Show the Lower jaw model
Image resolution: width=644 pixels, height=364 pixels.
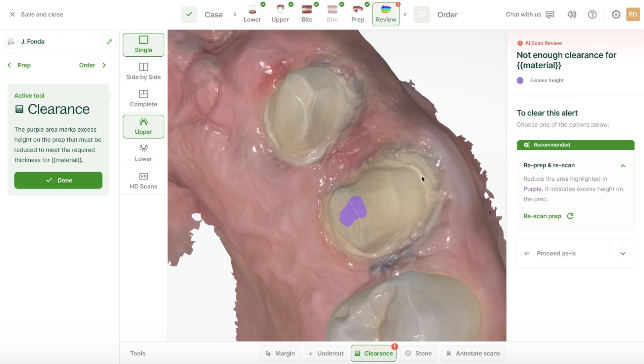143,153
